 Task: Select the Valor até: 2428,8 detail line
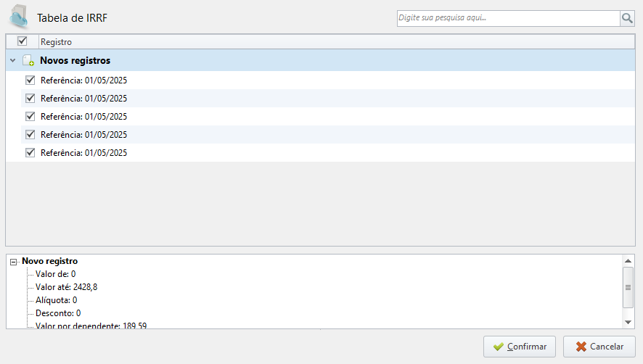coord(67,287)
